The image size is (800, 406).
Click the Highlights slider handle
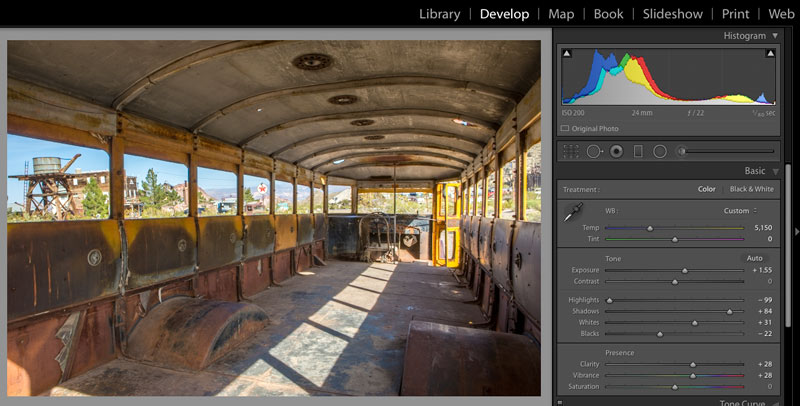tap(609, 301)
